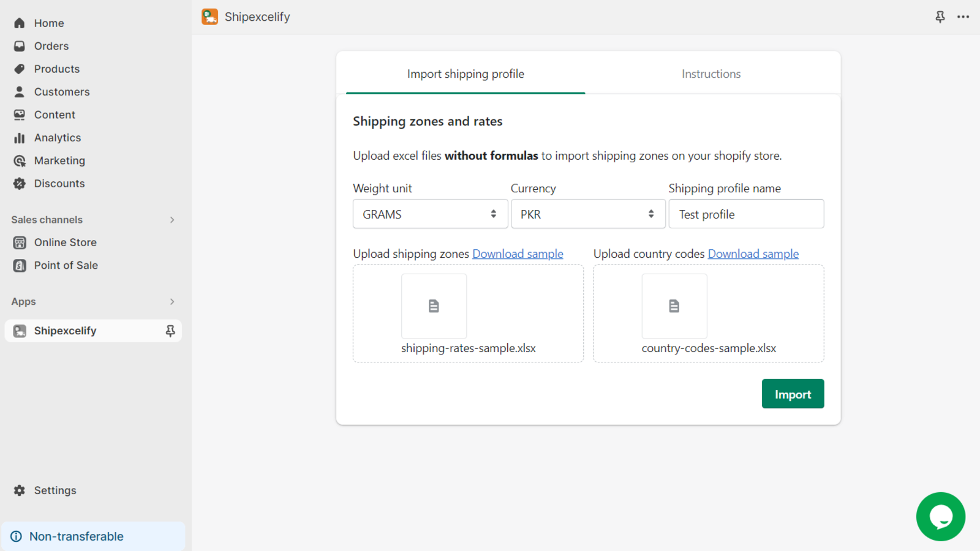Expand the Apps section chevron
The height and width of the screenshot is (551, 980).
[x=172, y=302]
